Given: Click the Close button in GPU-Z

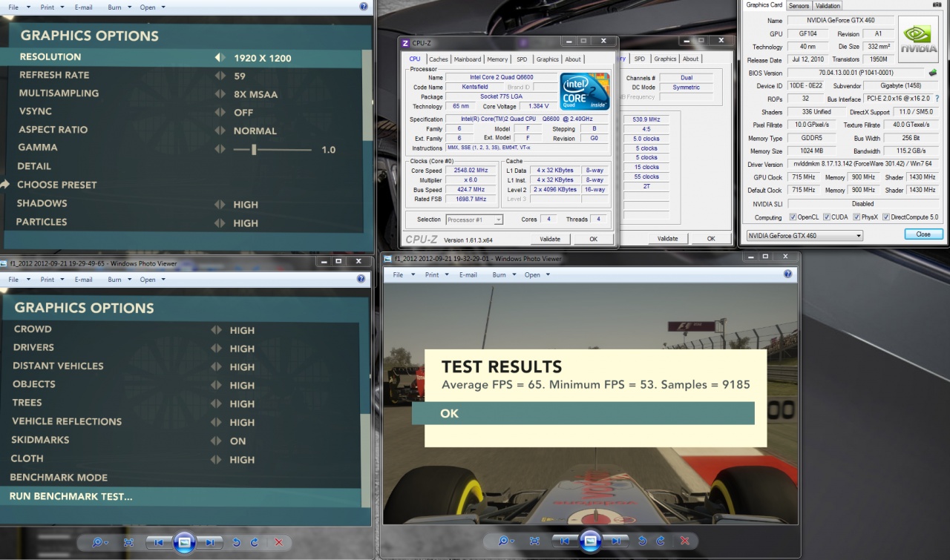Looking at the screenshot, I should 923,234.
